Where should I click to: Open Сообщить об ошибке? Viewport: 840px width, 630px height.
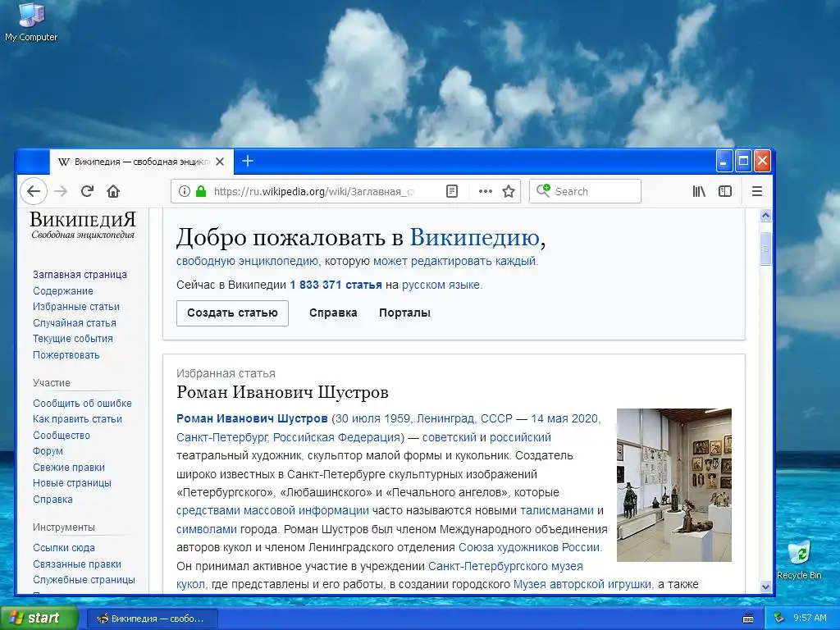click(83, 403)
